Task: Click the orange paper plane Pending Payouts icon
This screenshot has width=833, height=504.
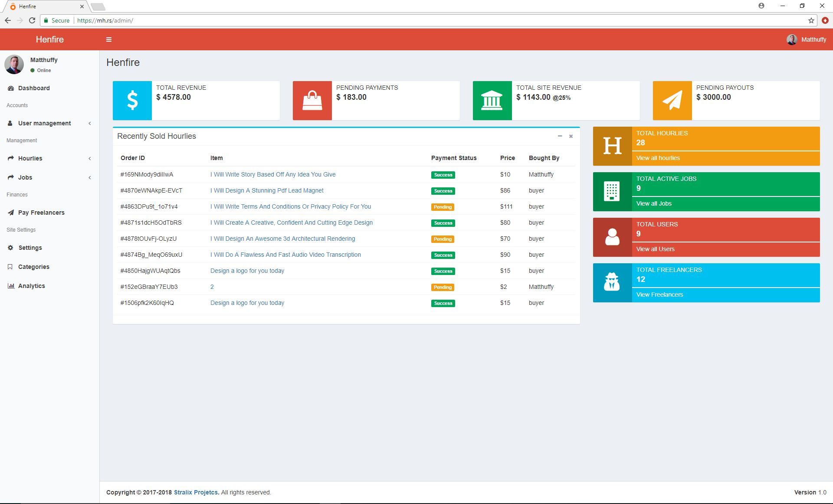Action: (x=672, y=100)
